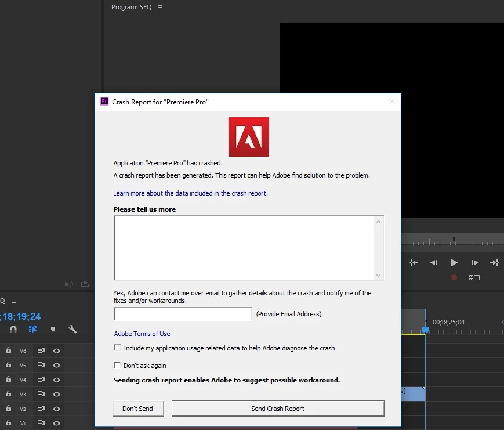Screen dimensions: 504x430
Task: Open the Adobe Terms of Use link
Action: (142, 334)
